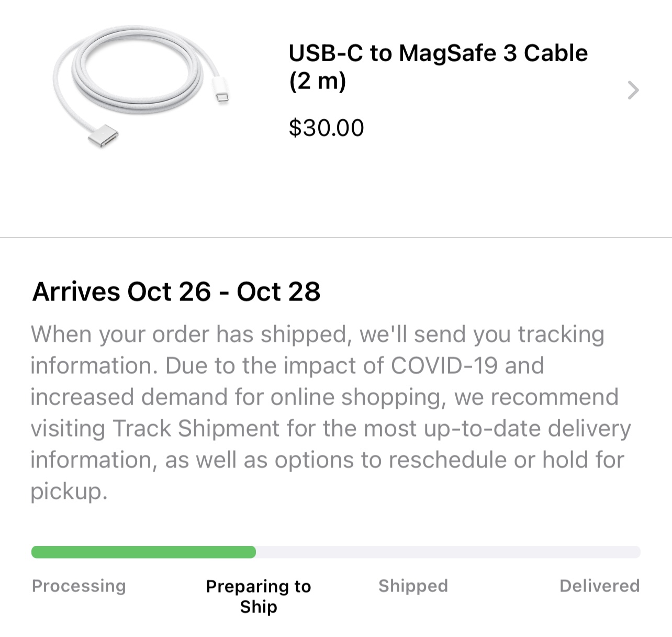This screenshot has width=672, height=637.
Task: Tap the line about increased online shopping demand
Action: (x=324, y=397)
